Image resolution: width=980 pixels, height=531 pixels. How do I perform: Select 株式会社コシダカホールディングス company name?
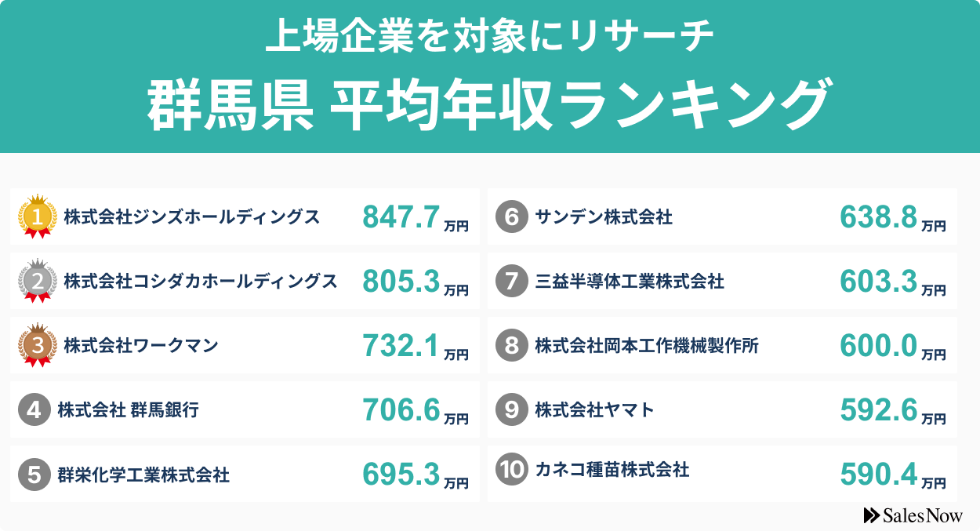pos(201,281)
